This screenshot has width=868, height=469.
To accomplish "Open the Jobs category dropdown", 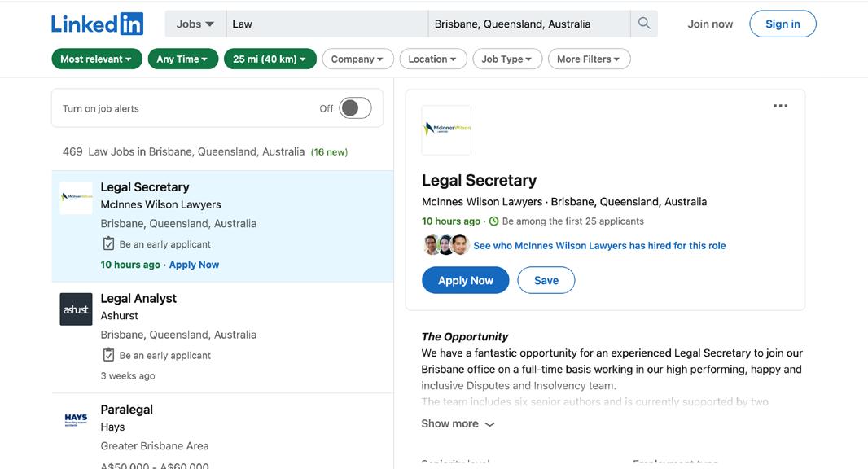I will [195, 24].
